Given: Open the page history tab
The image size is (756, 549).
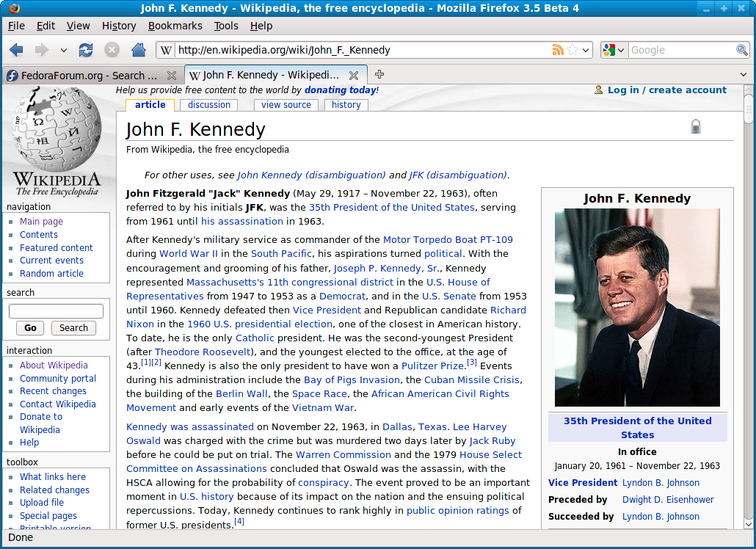Looking at the screenshot, I should (346, 105).
